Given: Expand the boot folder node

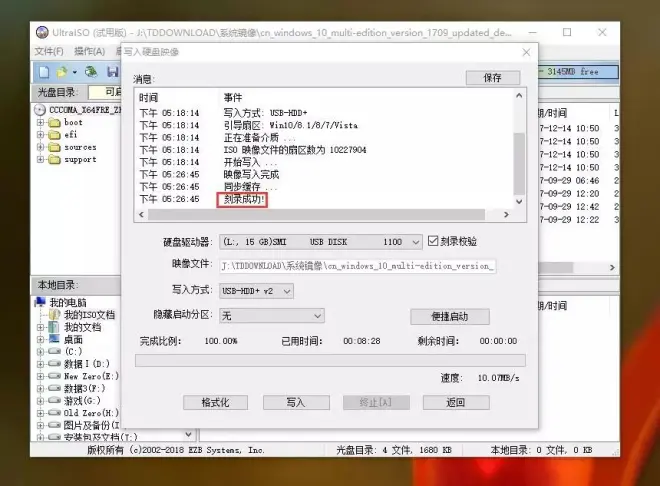Looking at the screenshot, I should pyautogui.click(x=40, y=122).
